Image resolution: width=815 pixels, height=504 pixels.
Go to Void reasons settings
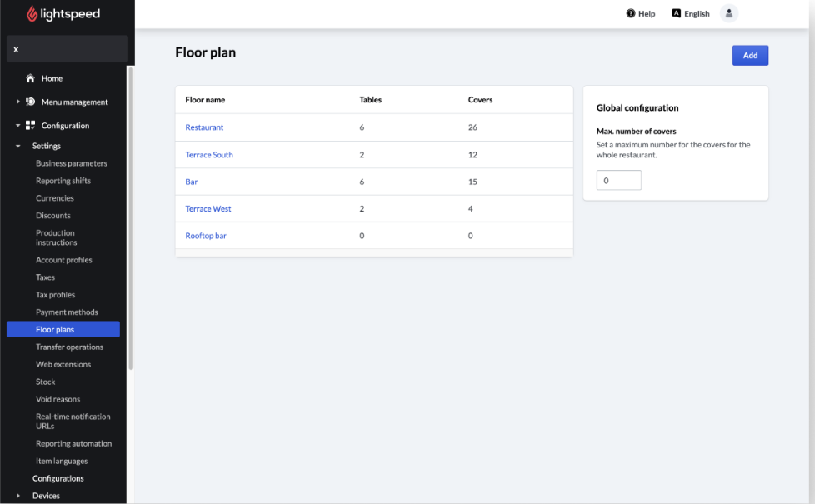57,399
